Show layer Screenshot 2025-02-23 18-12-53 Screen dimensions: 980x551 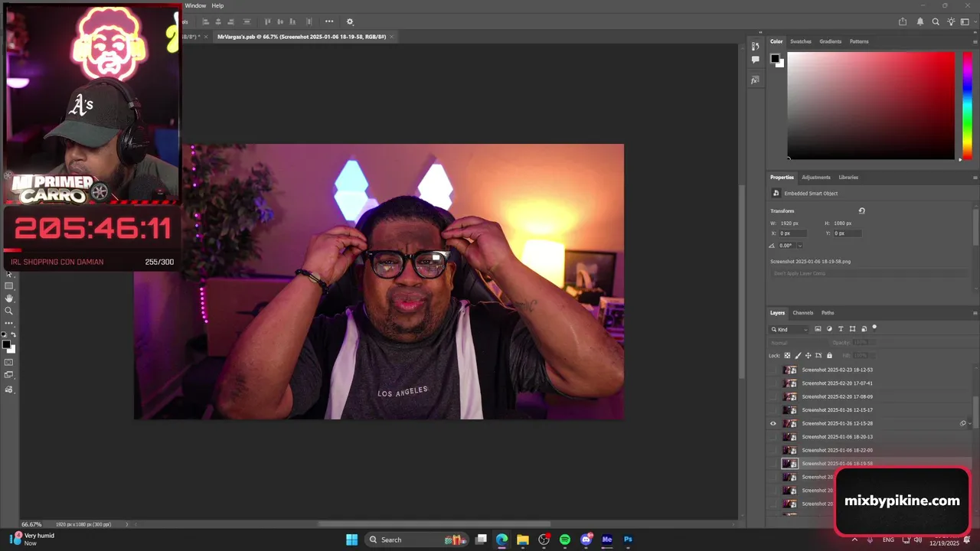773,370
